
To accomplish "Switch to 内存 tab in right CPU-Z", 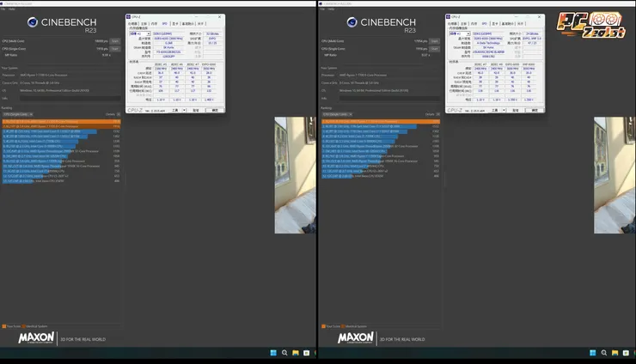I will [474, 24].
